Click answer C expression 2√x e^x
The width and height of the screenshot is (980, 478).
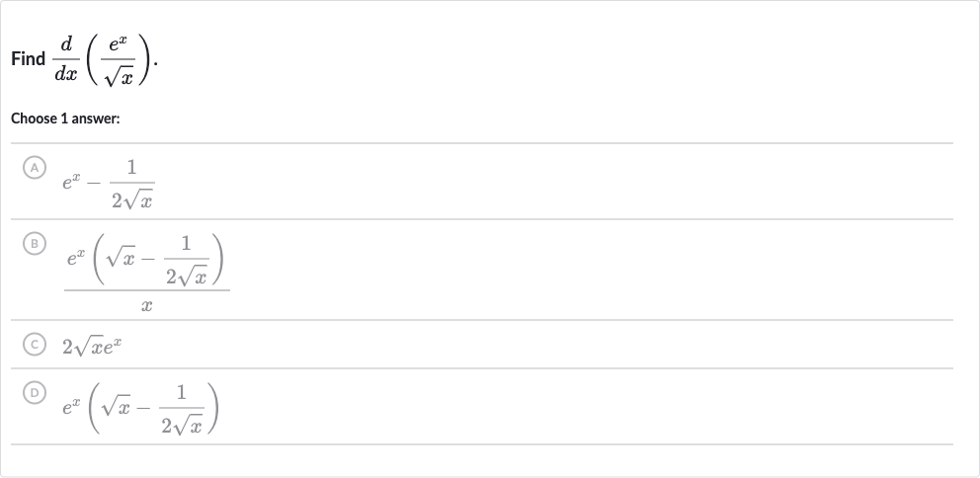92,346
